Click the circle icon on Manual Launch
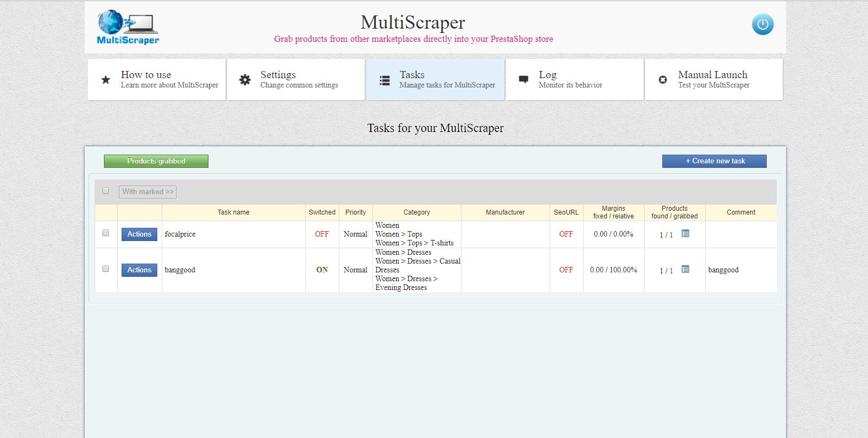 [x=663, y=80]
